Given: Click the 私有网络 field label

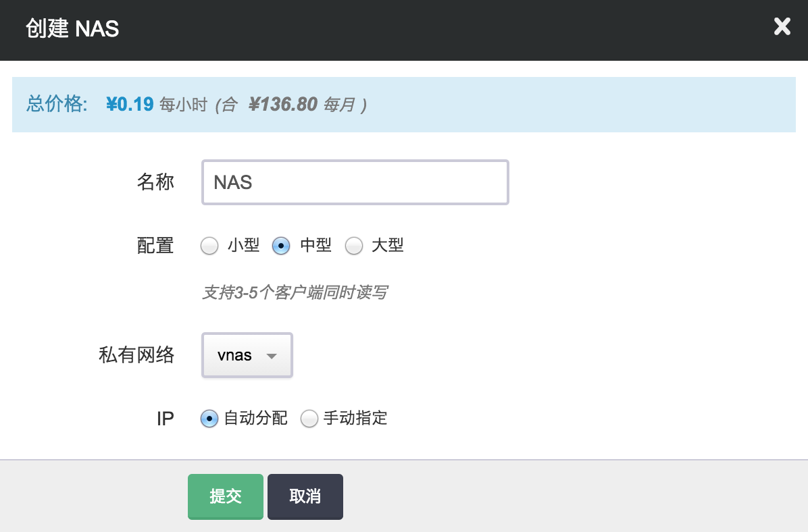Looking at the screenshot, I should click(x=136, y=355).
